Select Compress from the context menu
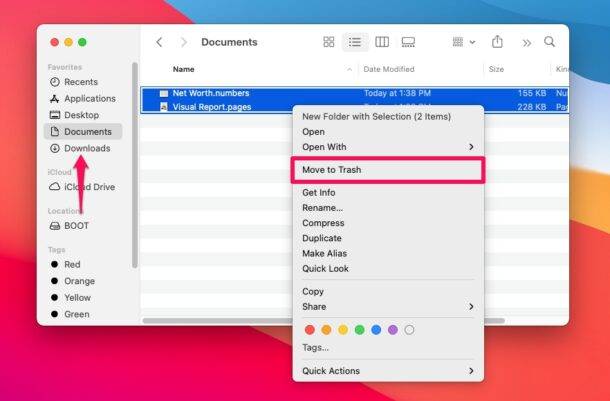610x401 pixels. (323, 223)
